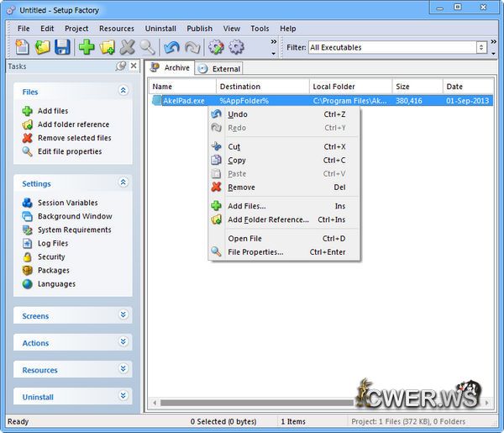Viewport: 504px width, 433px height.
Task: Click the Security padlock icon
Action: (28, 256)
